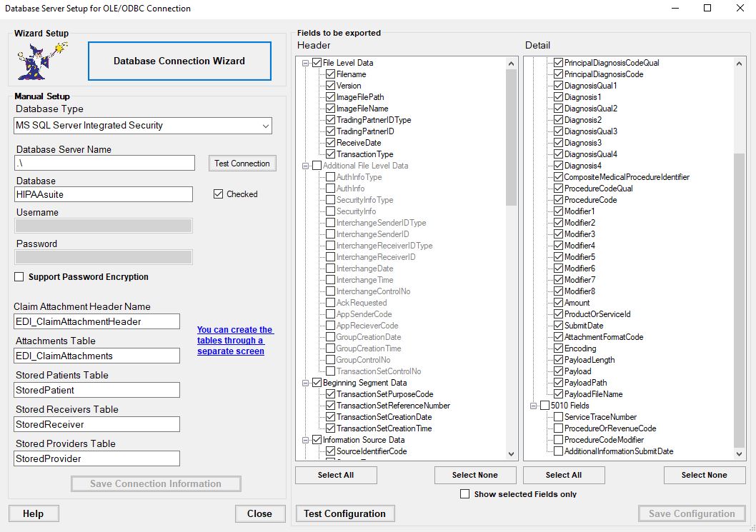Uncheck the SourceIdentifierCode checkbox

pyautogui.click(x=330, y=451)
